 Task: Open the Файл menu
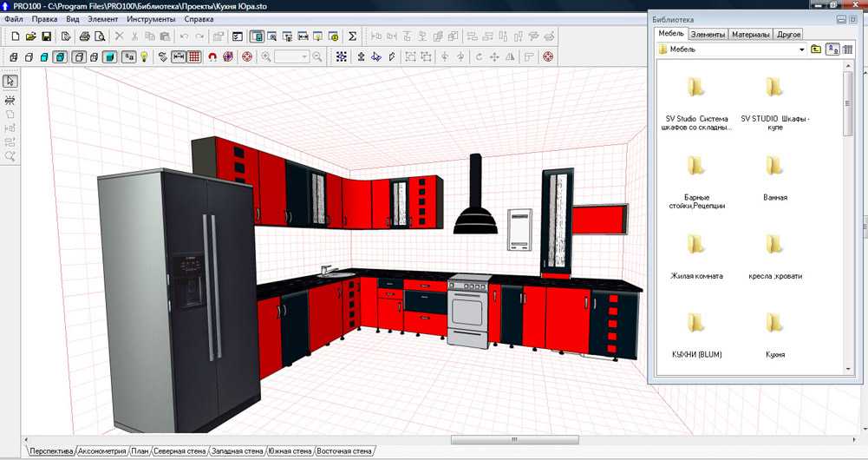14,19
